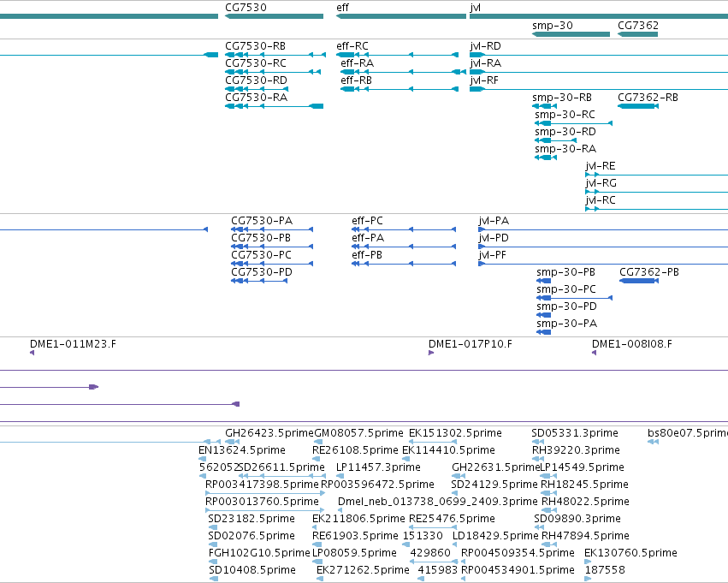The width and height of the screenshot is (728, 583).
Task: Select protein CG7530-PA
Action: (x=272, y=229)
